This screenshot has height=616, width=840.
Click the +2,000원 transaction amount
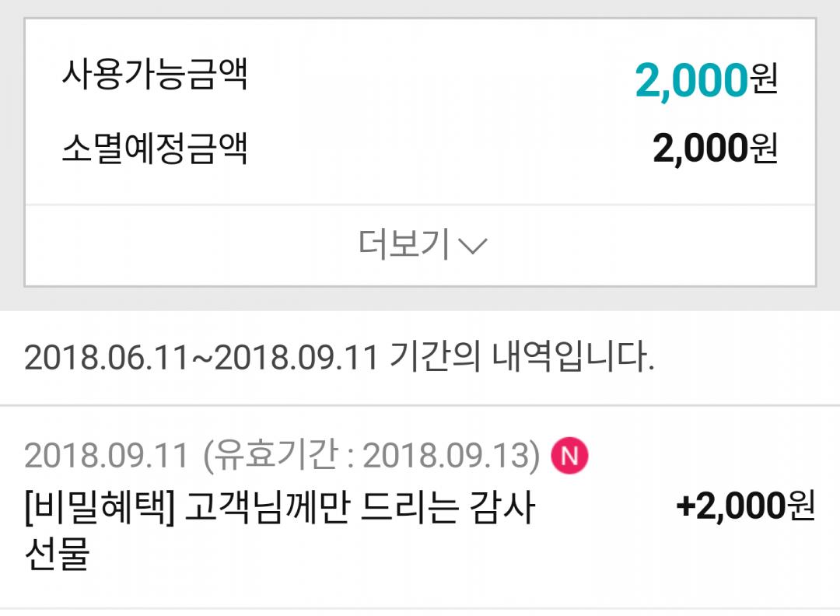745,508
